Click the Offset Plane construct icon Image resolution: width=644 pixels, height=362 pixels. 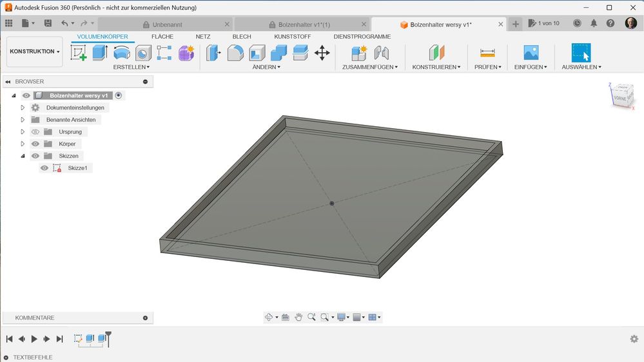[436, 53]
